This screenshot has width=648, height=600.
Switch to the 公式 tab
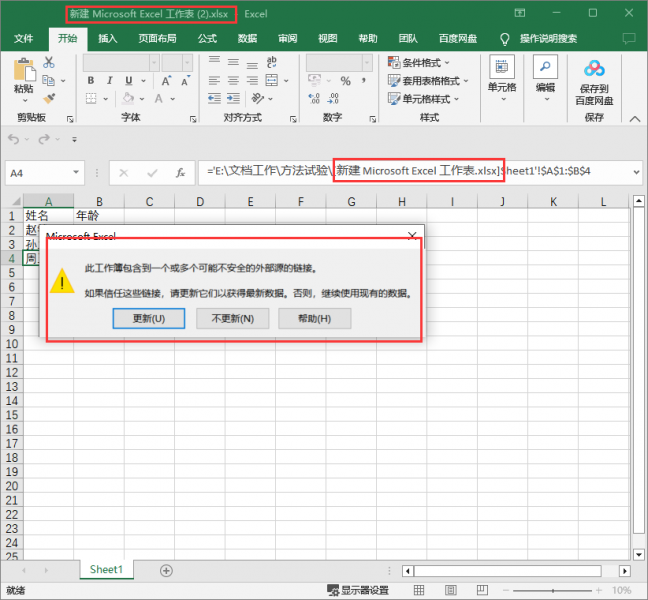click(207, 39)
